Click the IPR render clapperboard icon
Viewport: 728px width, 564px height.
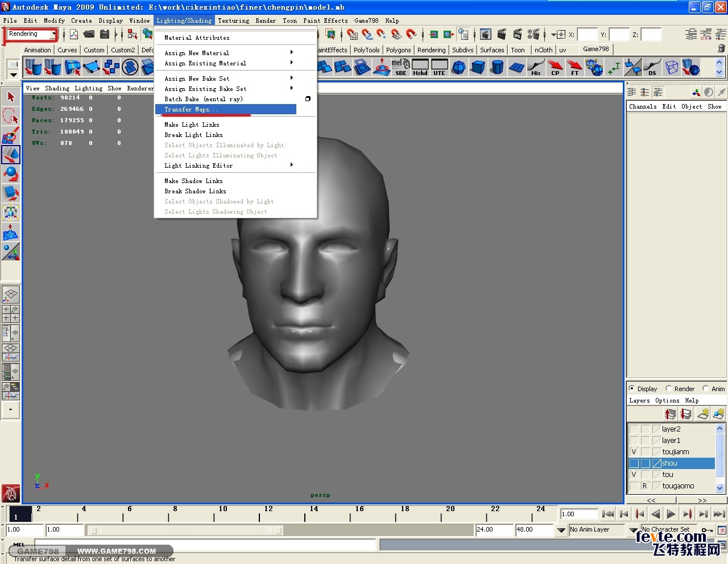tap(517, 35)
